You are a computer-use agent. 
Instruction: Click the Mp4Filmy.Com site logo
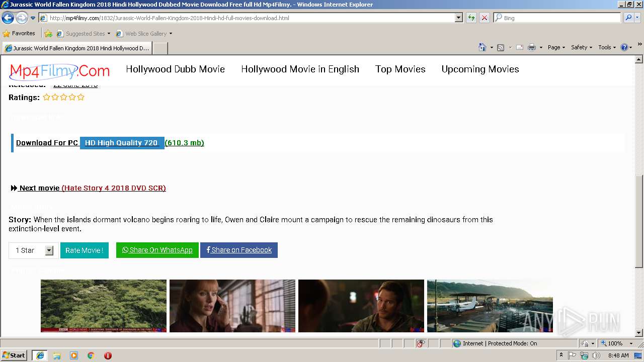click(59, 71)
